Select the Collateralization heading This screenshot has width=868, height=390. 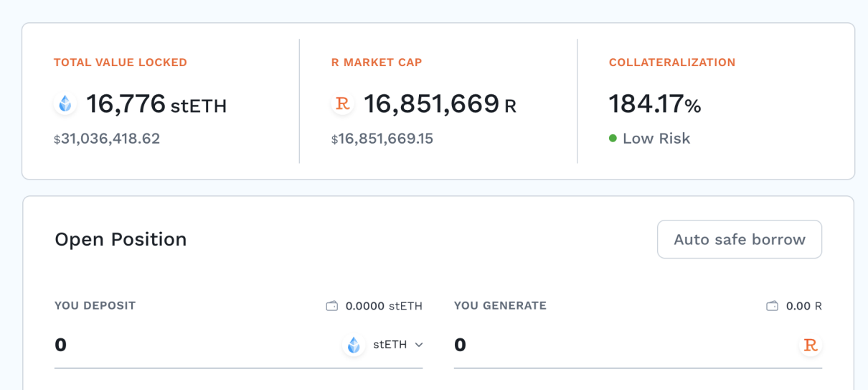click(x=672, y=62)
